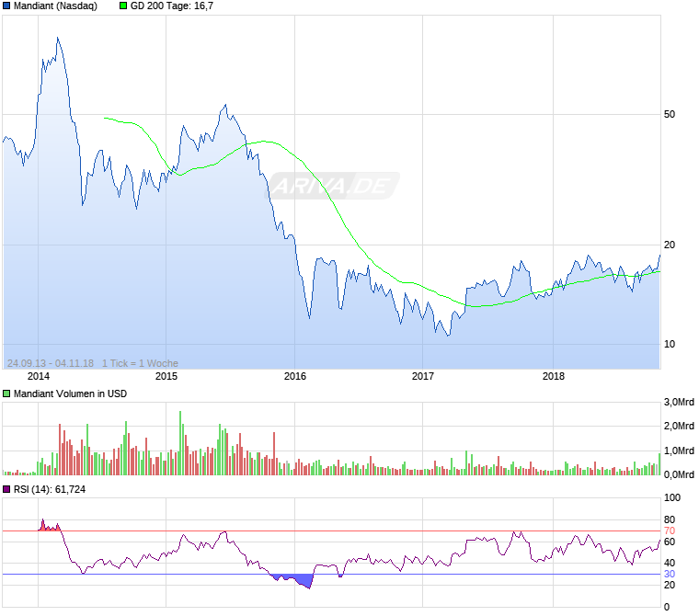The height and width of the screenshot is (616, 699).
Task: Select the 'Mandiant (Nasdaq)' legend label
Action: click(x=55, y=6)
